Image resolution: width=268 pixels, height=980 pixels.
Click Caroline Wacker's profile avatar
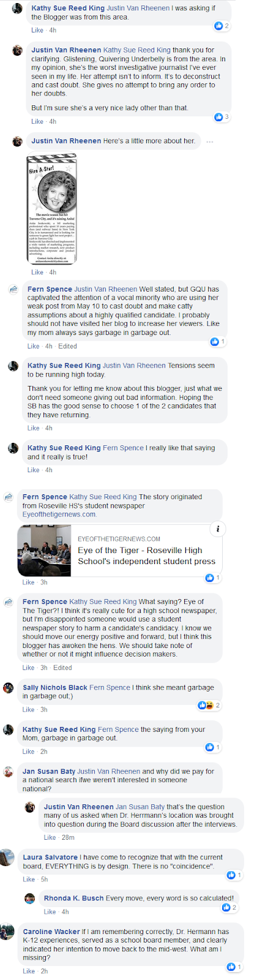(6, 932)
